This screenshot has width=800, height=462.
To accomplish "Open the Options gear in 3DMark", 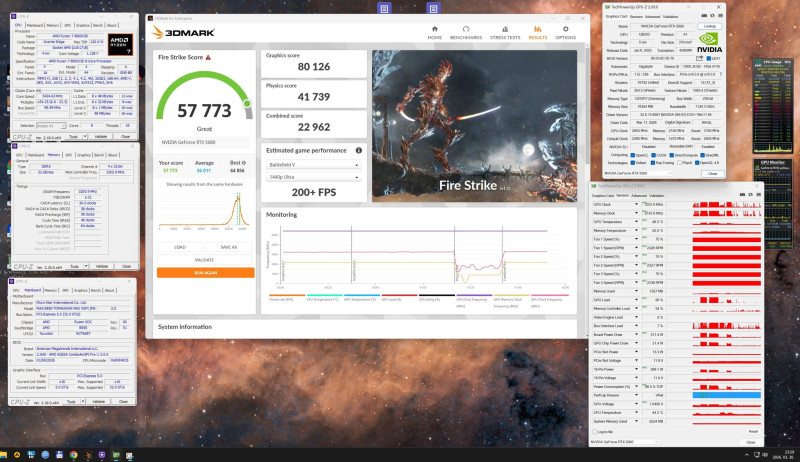I will tap(565, 30).
